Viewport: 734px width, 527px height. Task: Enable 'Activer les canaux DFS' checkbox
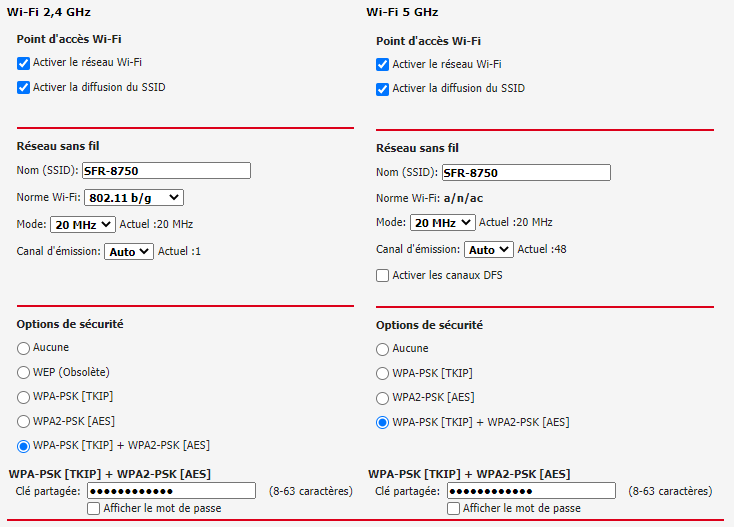click(383, 275)
